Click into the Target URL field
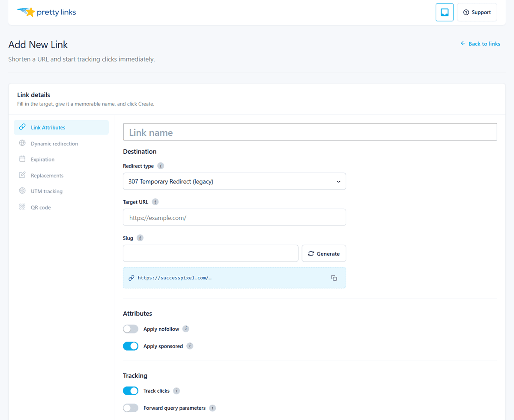This screenshot has height=420, width=514. [x=234, y=217]
